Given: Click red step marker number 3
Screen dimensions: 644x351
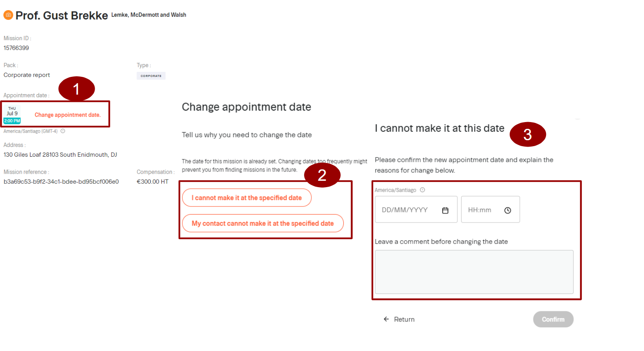Looking at the screenshot, I should 528,134.
